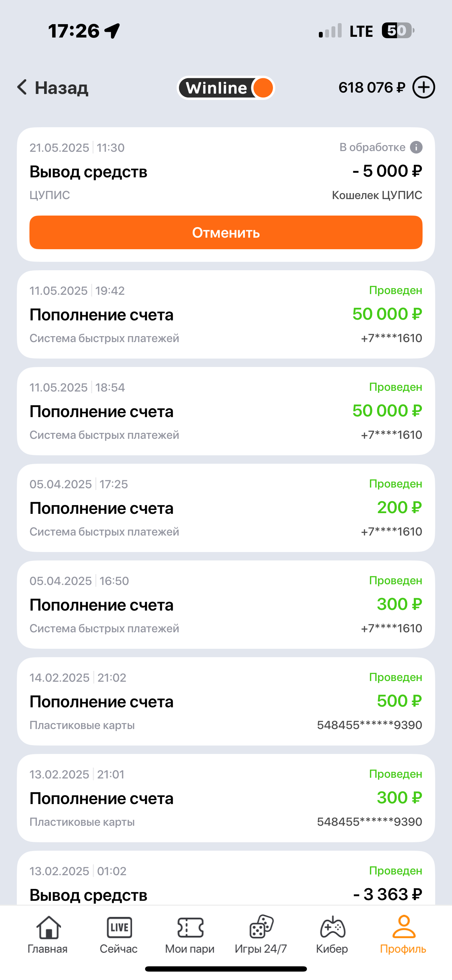Tap the Winline logo
Image resolution: width=452 pixels, height=980 pixels.
[x=226, y=88]
